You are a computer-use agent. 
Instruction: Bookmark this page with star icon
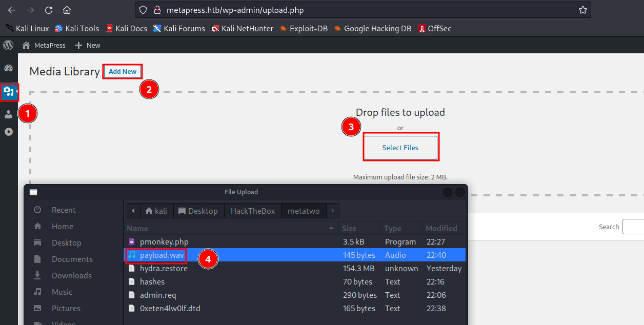[x=582, y=10]
